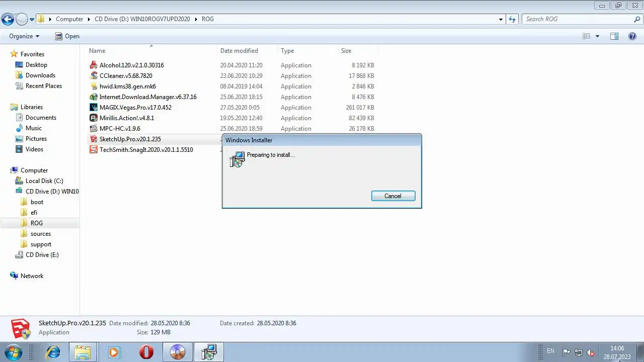Viewport: 644px width, 362px height.
Task: Toggle the preview pane icon
Action: coord(614,36)
